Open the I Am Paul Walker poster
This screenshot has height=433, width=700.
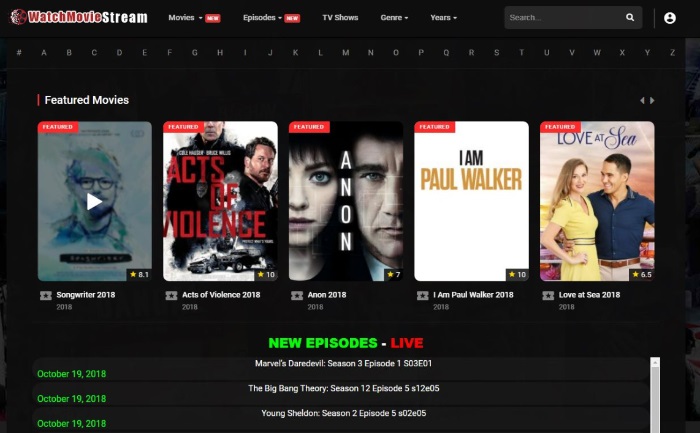[x=471, y=201]
